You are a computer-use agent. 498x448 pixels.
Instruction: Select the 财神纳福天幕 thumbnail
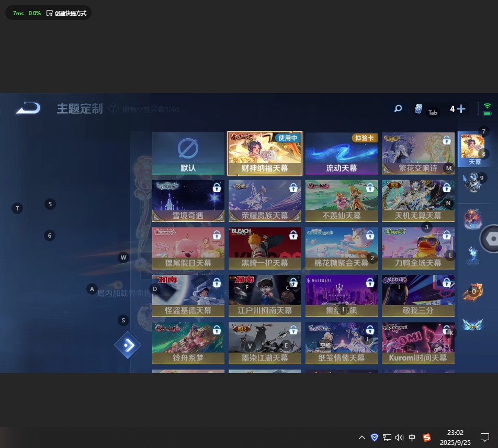point(265,153)
